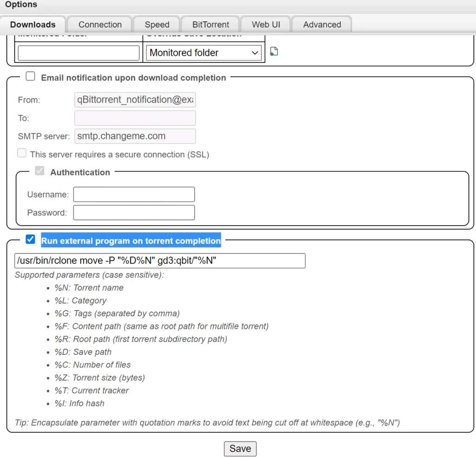Open the Speed tab
This screenshot has height=458, width=476.
point(157,25)
